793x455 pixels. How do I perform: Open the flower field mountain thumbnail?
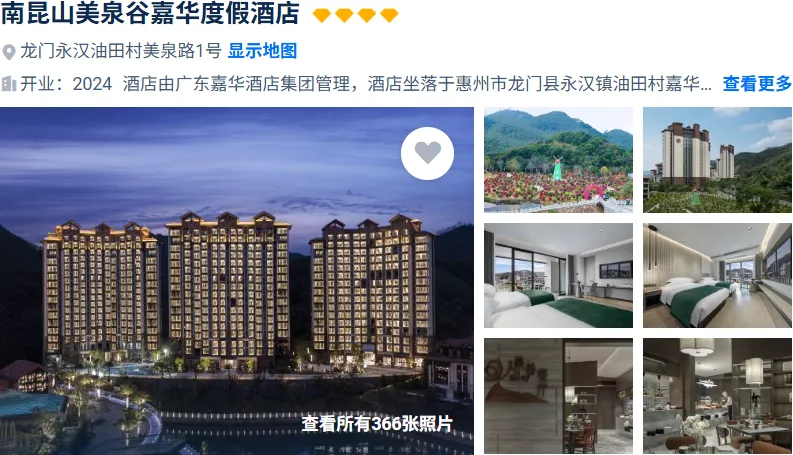click(x=558, y=160)
